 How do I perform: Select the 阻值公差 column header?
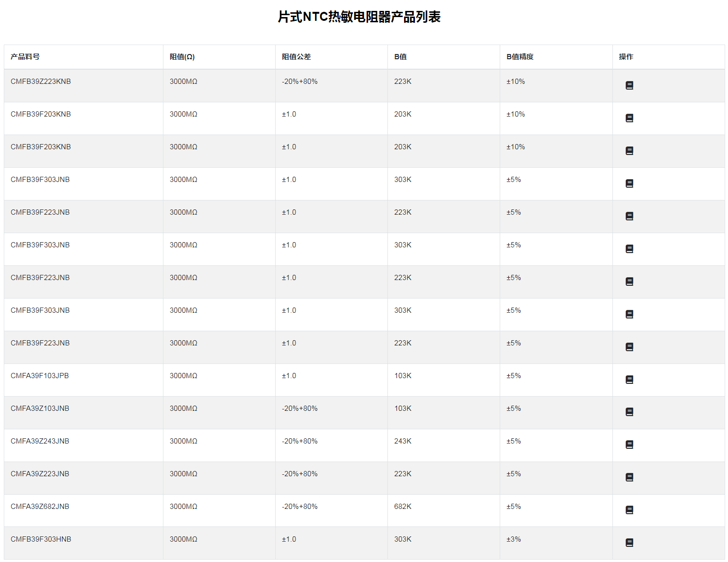coord(296,57)
